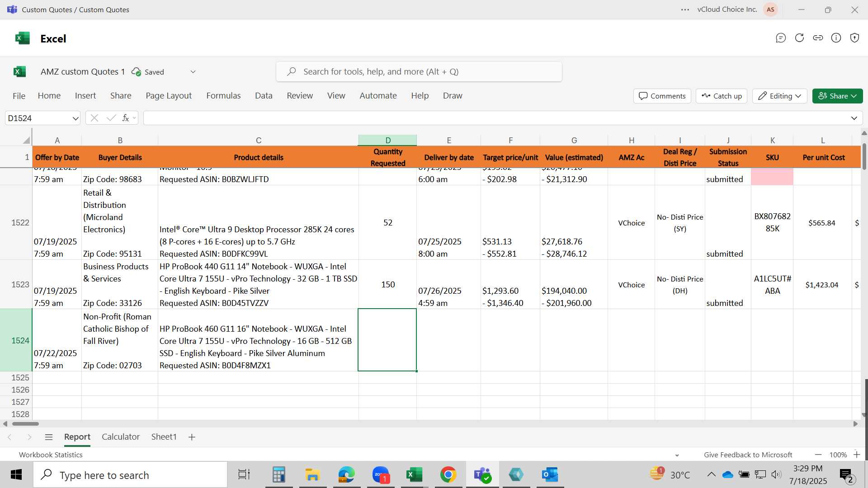Select column D header

tap(387, 140)
